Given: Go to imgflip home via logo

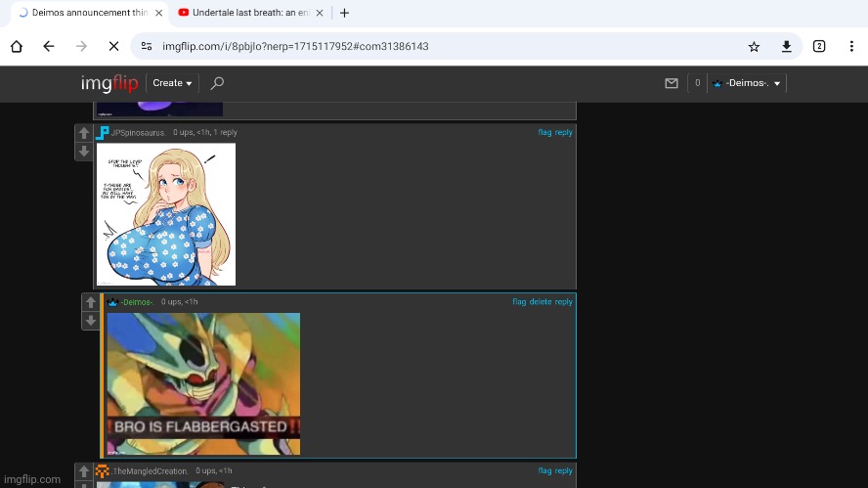Looking at the screenshot, I should 108,83.
